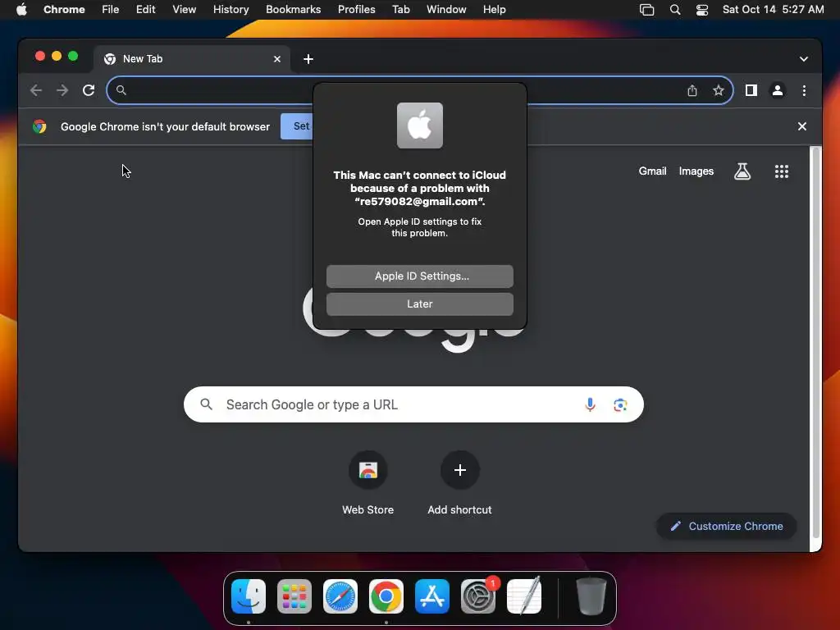Image resolution: width=840 pixels, height=630 pixels.
Task: Reload the current page
Action: (x=89, y=90)
